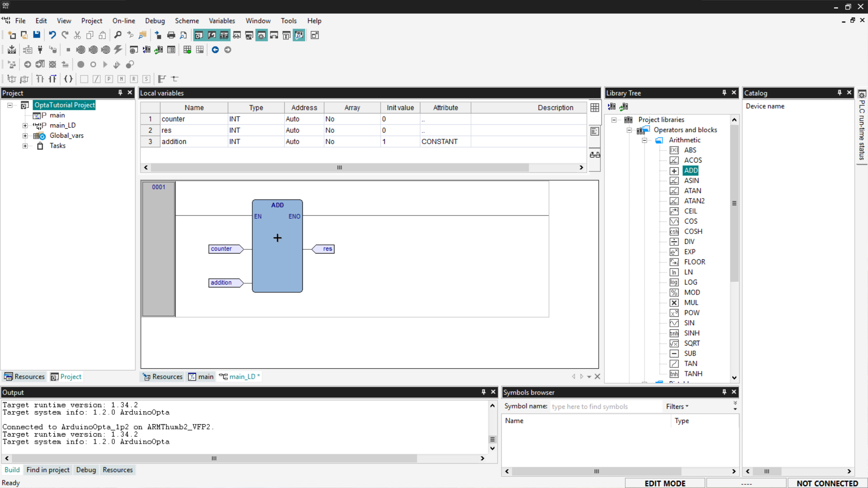The image size is (868, 488).
Task: Open the PLC run-time status side tab
Action: pyautogui.click(x=862, y=127)
